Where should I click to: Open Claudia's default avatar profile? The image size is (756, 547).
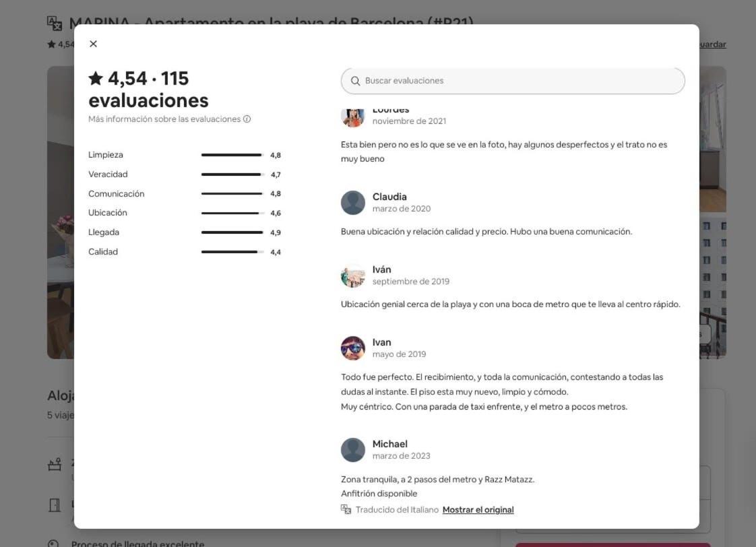point(353,203)
